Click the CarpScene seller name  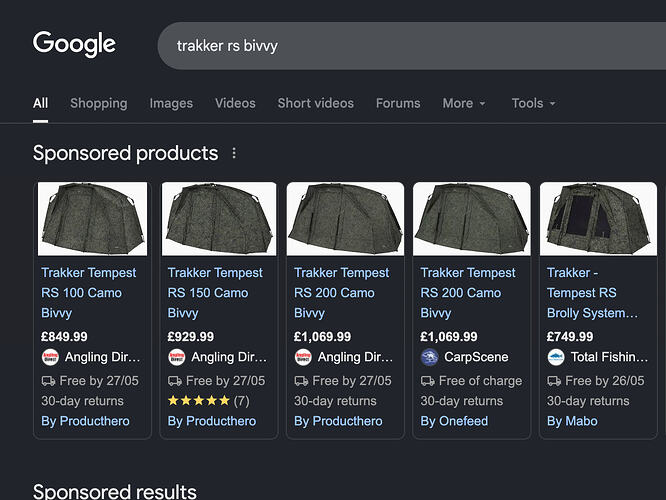pyautogui.click(x=476, y=357)
